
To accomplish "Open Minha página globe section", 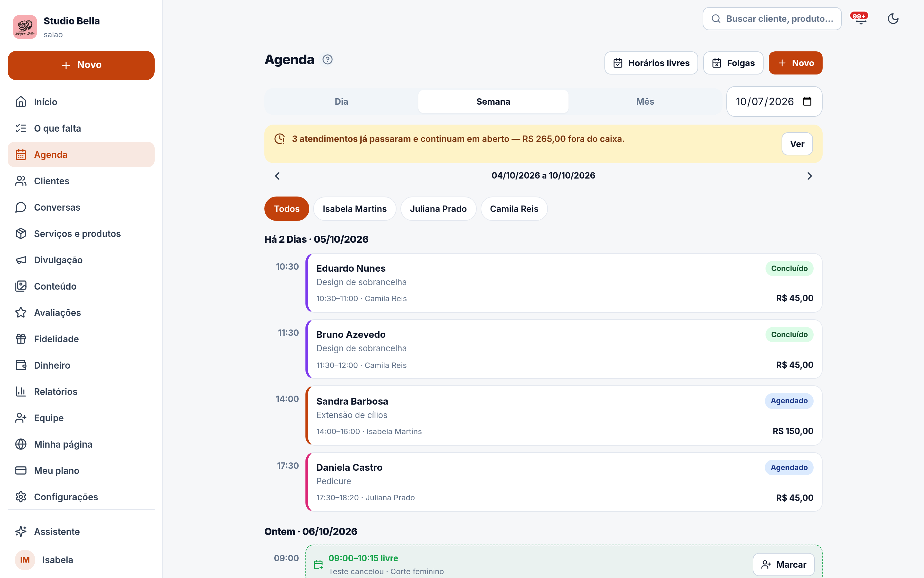I will coord(81,444).
